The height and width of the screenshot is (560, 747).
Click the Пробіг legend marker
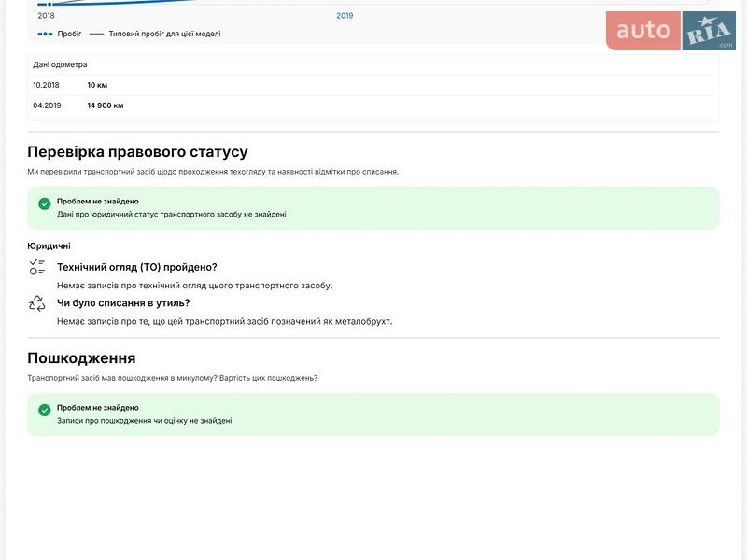tap(45, 34)
